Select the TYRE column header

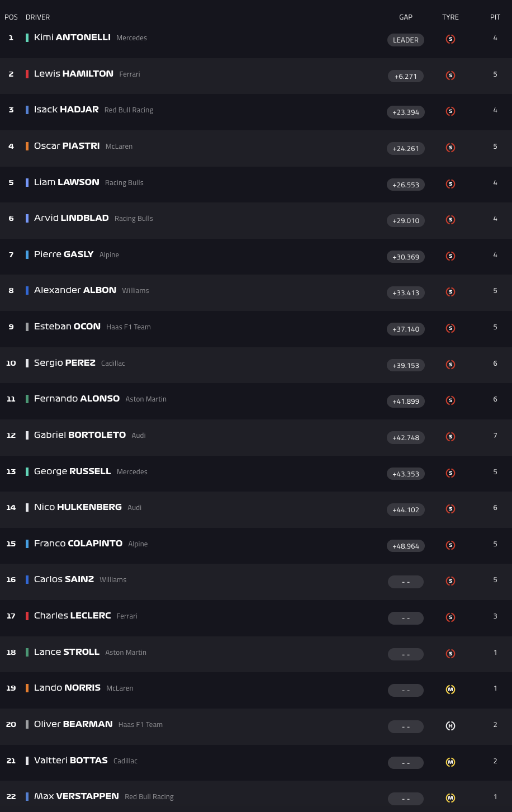451,17
